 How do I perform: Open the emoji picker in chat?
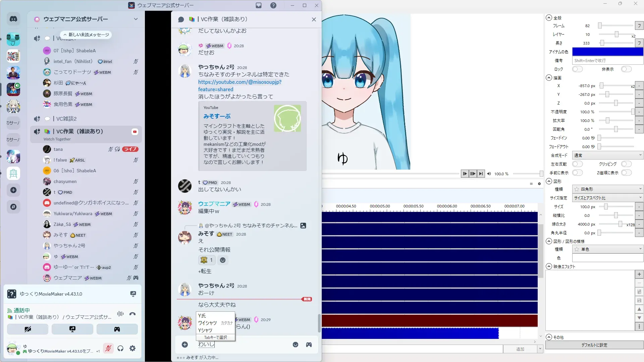(x=296, y=345)
